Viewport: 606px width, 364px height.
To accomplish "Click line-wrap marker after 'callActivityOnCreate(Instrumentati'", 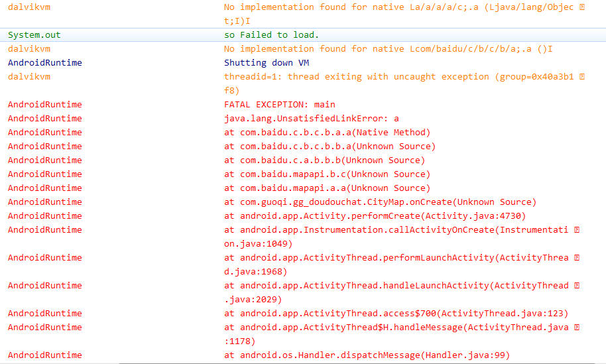I will tap(577, 229).
